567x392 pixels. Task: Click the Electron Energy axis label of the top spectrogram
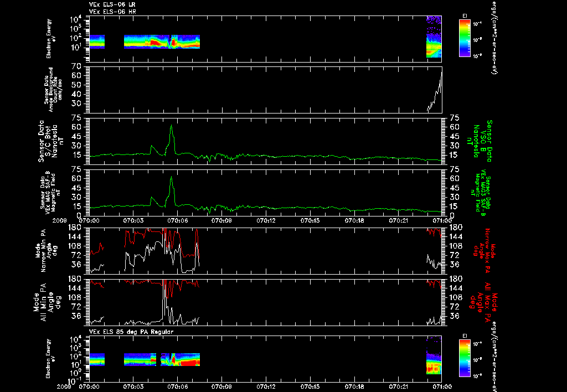(x=51, y=39)
